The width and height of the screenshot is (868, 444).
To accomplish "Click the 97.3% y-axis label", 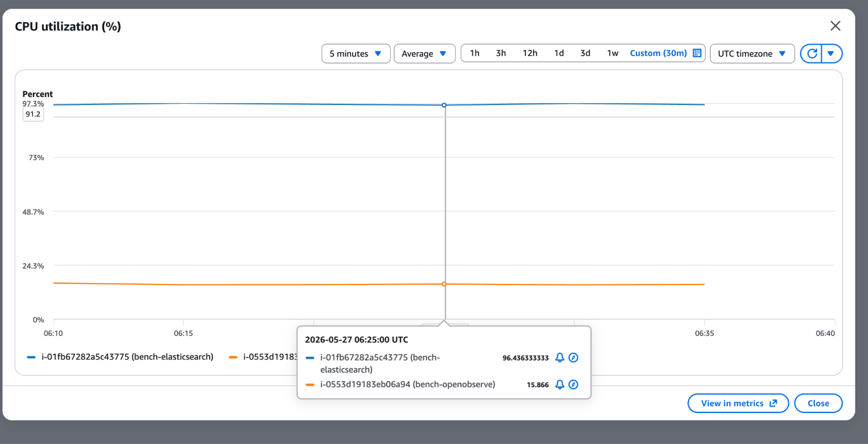I will [33, 104].
